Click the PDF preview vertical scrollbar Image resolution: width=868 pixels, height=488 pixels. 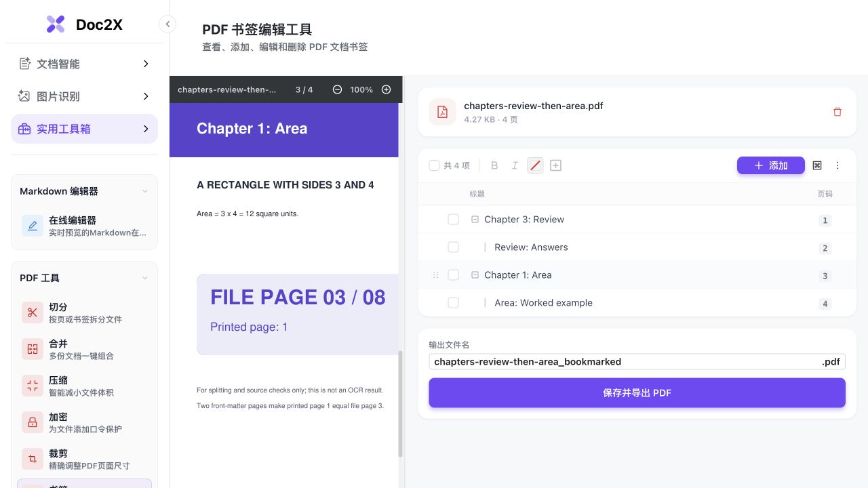400,403
